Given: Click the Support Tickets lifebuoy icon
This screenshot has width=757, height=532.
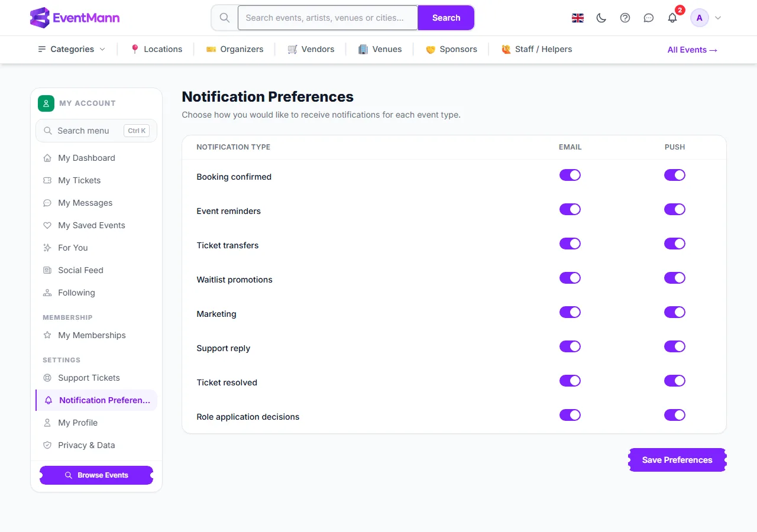Looking at the screenshot, I should pyautogui.click(x=47, y=378).
